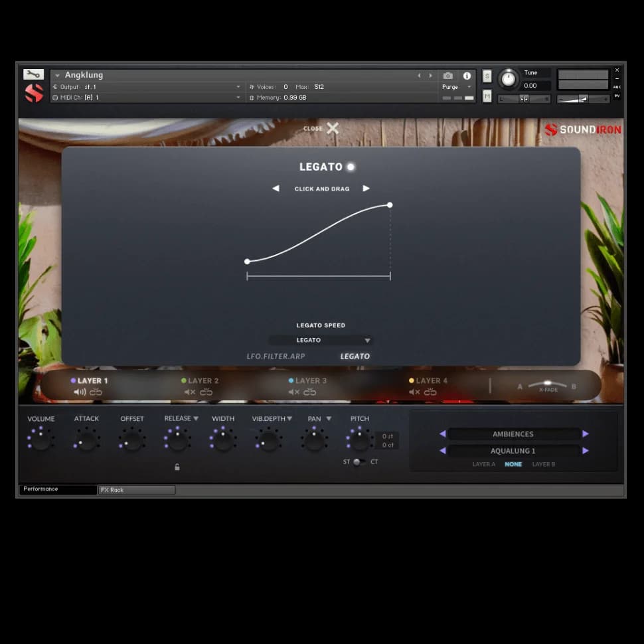Image resolution: width=644 pixels, height=644 pixels.
Task: Click the Volume knob
Action: pyautogui.click(x=41, y=440)
